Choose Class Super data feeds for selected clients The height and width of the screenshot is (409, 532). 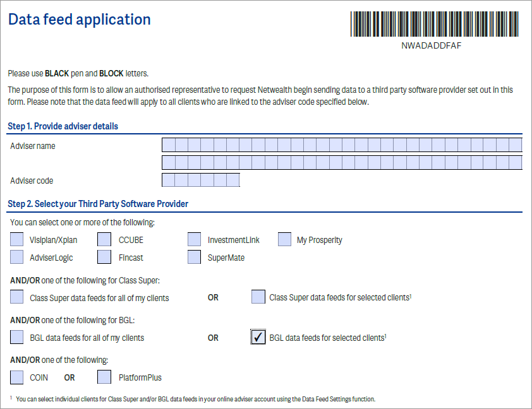point(258,297)
